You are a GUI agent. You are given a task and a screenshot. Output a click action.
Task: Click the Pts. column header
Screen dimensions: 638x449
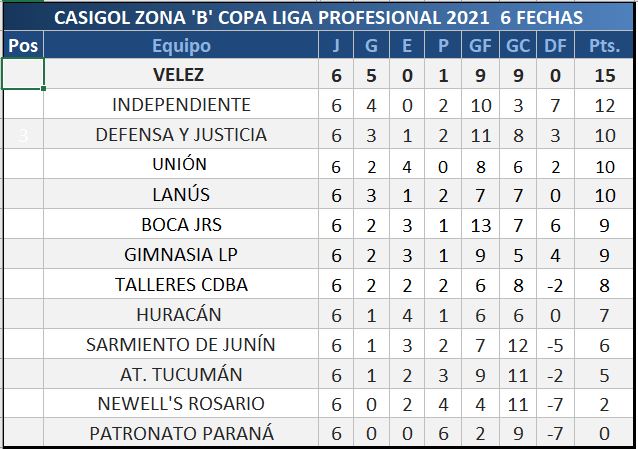604,46
